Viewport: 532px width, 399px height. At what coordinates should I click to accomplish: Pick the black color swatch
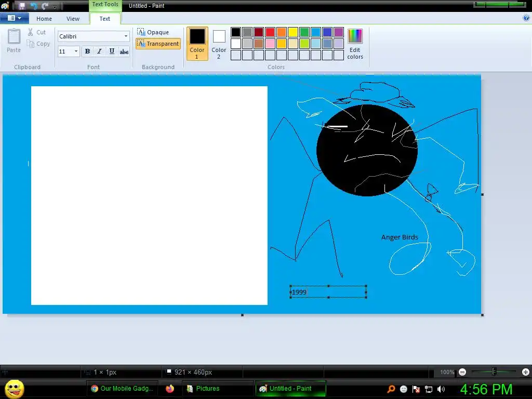pyautogui.click(x=236, y=32)
